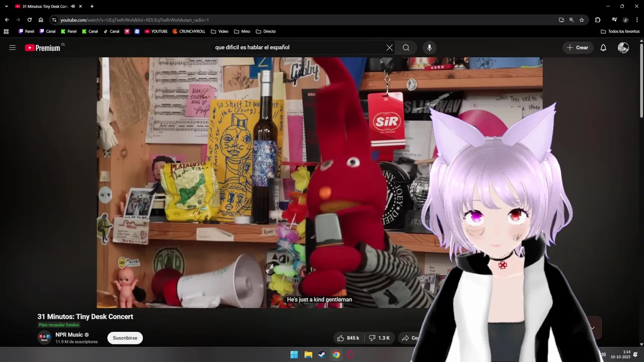The width and height of the screenshot is (644, 362).
Task: Open the tab search dropdown arrow
Action: pos(7,7)
